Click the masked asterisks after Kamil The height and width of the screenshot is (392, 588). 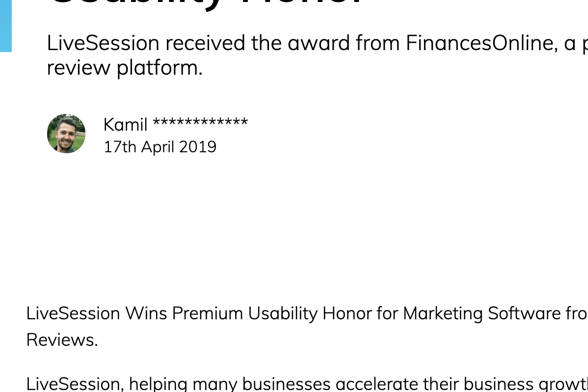click(x=200, y=124)
